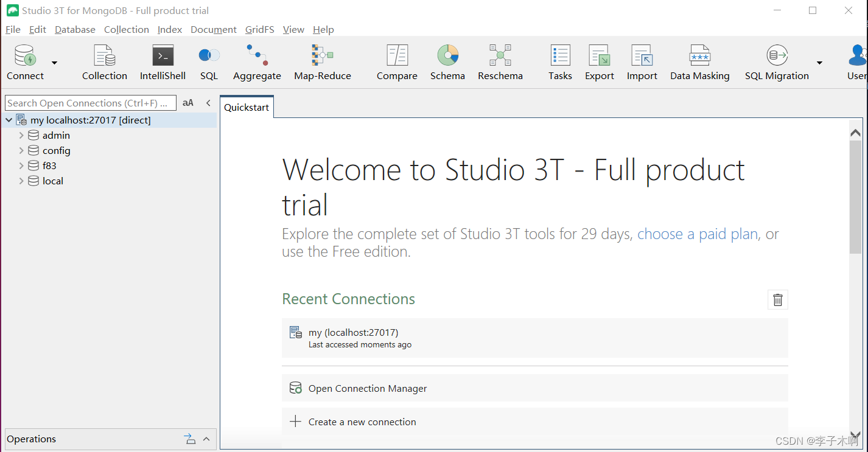Open the File menu
The height and width of the screenshot is (452, 868).
click(x=13, y=29)
